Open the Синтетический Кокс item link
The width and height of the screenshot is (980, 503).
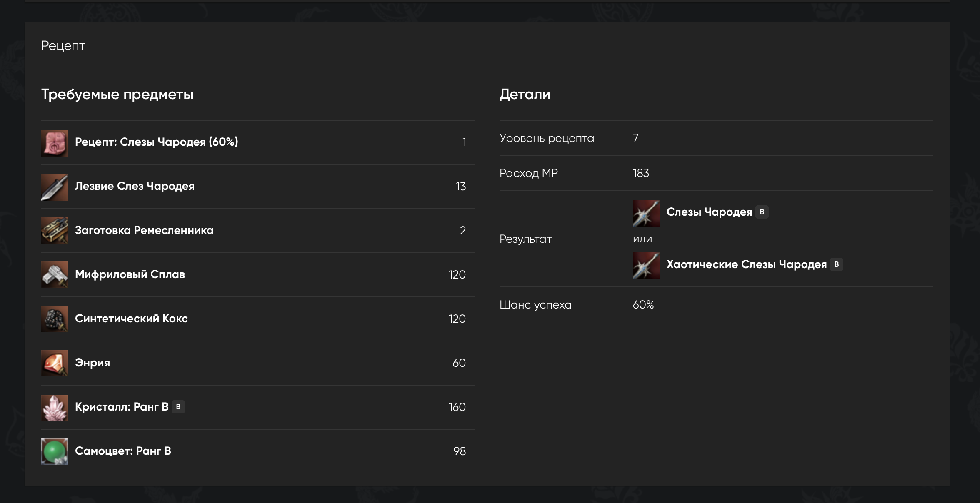(x=131, y=319)
